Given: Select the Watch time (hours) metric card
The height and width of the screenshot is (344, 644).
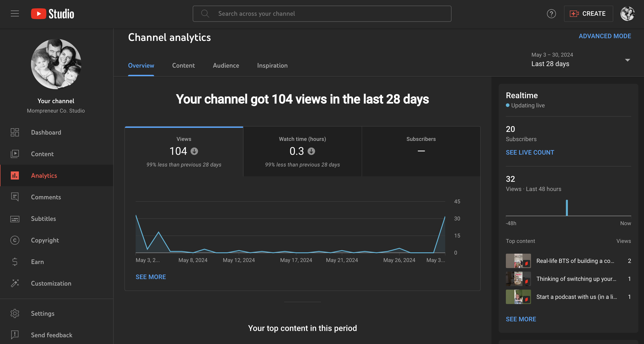Looking at the screenshot, I should tap(302, 151).
